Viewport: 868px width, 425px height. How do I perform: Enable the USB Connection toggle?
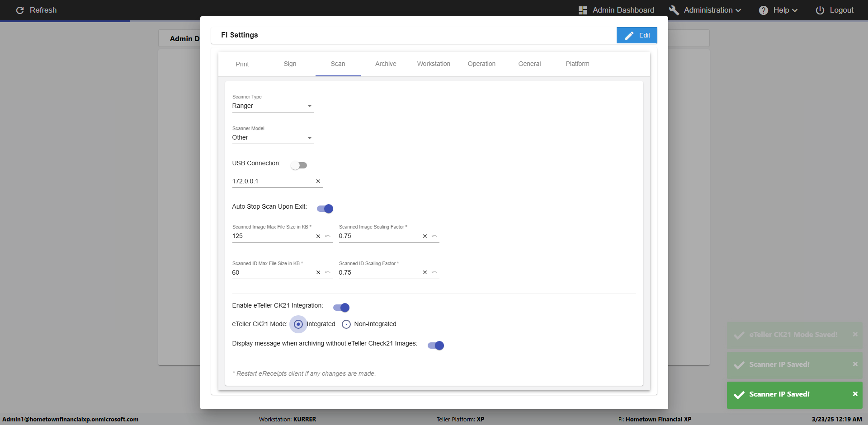[x=299, y=165]
